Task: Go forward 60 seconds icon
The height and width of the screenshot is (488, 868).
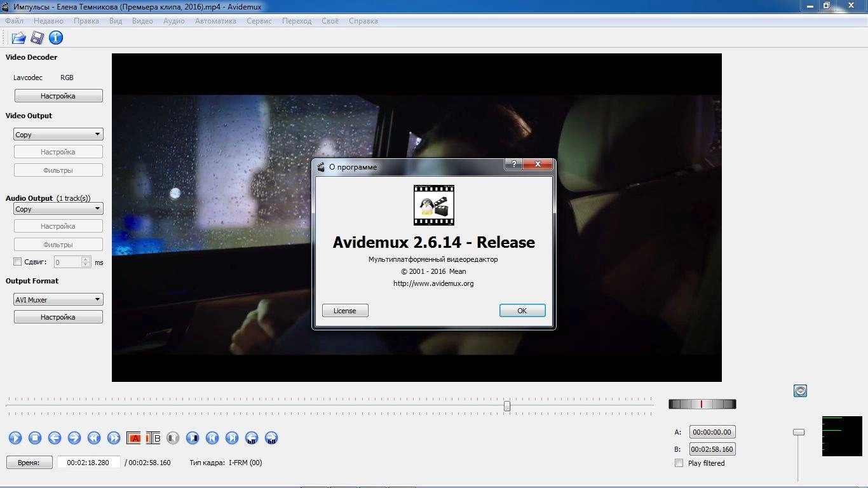Action: click(271, 438)
